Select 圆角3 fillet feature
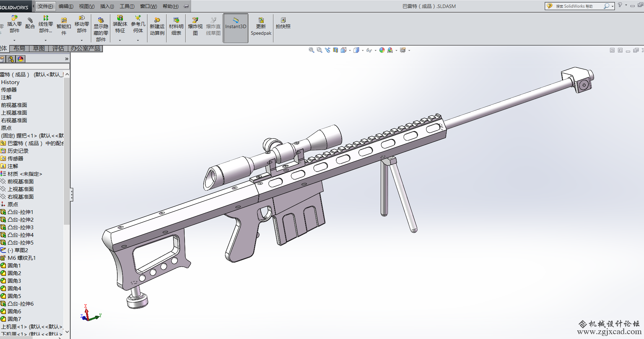 click(x=14, y=281)
